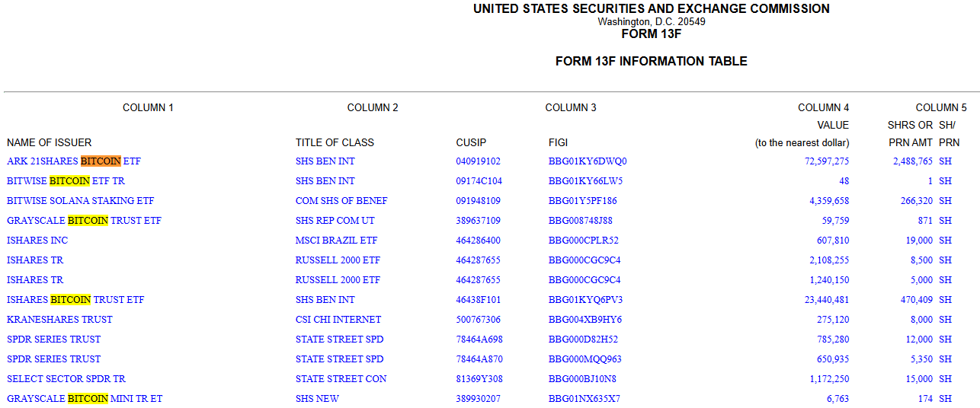Image resolution: width=980 pixels, height=408 pixels.
Task: Click the ISHARES BITCOIN TRUST ETF name
Action: point(75,300)
